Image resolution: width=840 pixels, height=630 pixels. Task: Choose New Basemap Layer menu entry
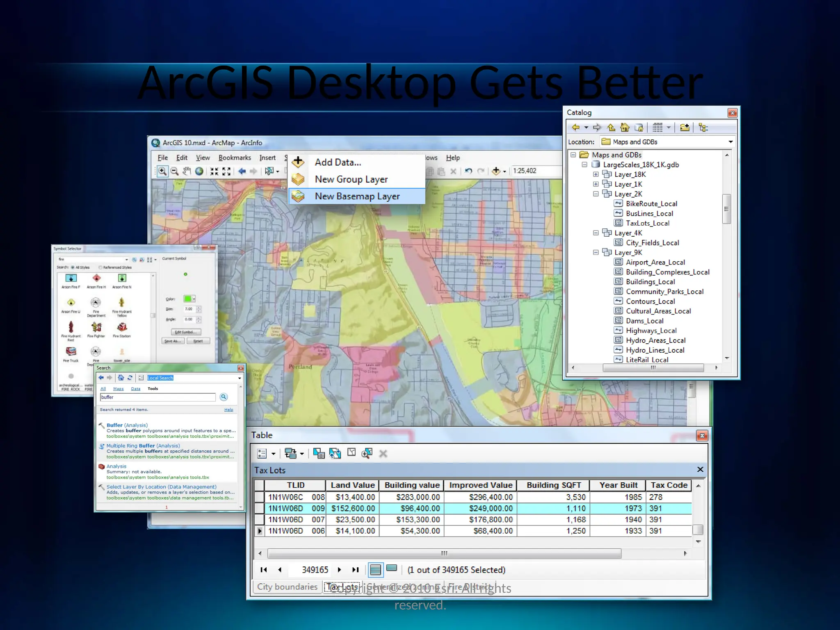(x=357, y=196)
